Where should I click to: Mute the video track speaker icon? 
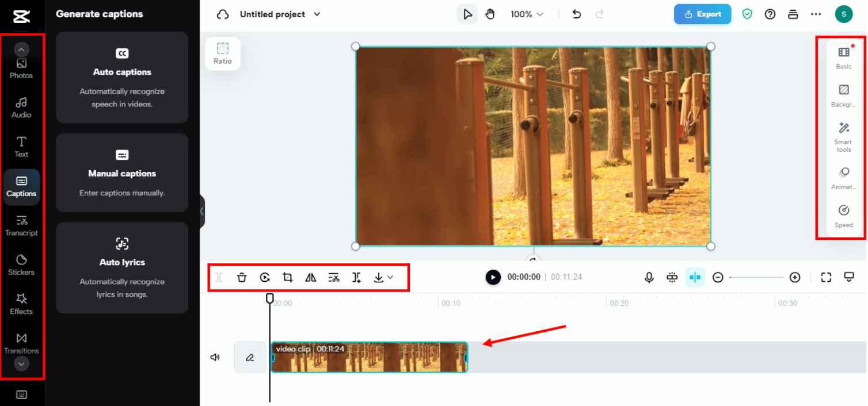[x=215, y=357]
